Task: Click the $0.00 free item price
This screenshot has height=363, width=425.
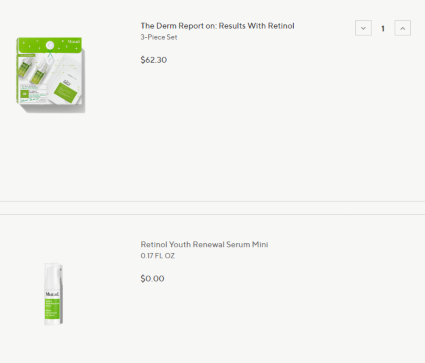Action: click(x=152, y=279)
